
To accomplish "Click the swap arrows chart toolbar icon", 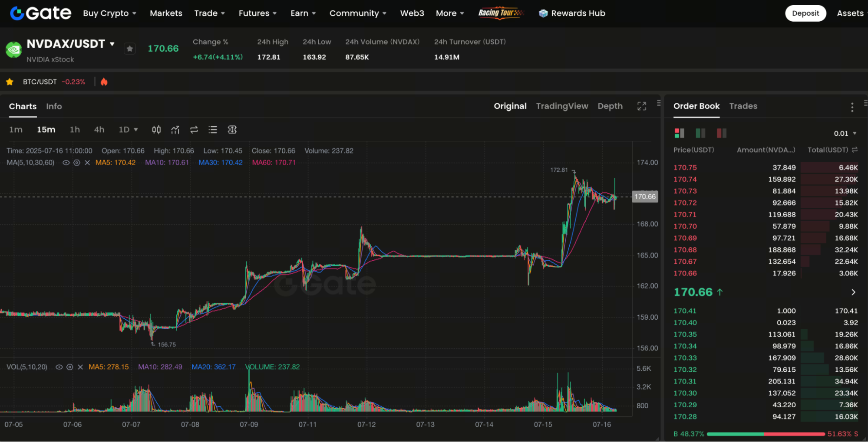I will 194,130.
